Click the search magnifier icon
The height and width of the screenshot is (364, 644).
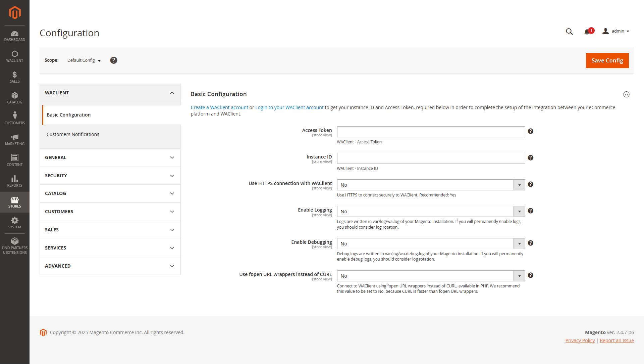(x=569, y=32)
